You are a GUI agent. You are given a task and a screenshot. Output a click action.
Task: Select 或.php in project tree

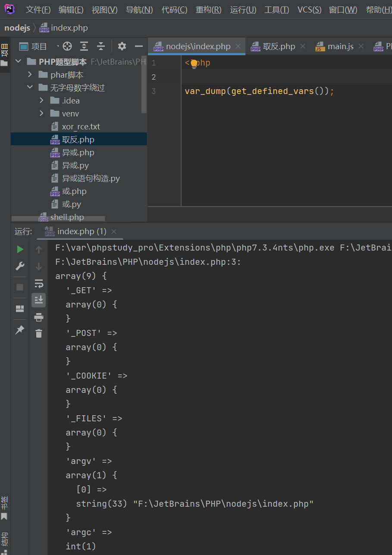[74, 191]
